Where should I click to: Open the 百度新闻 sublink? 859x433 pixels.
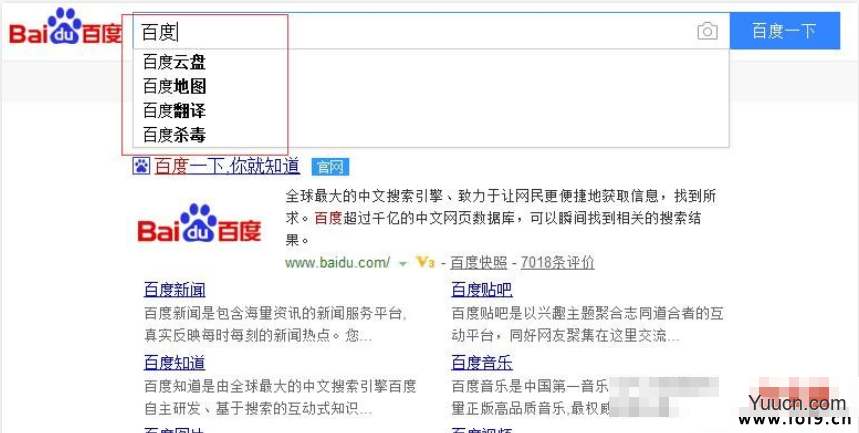click(175, 289)
